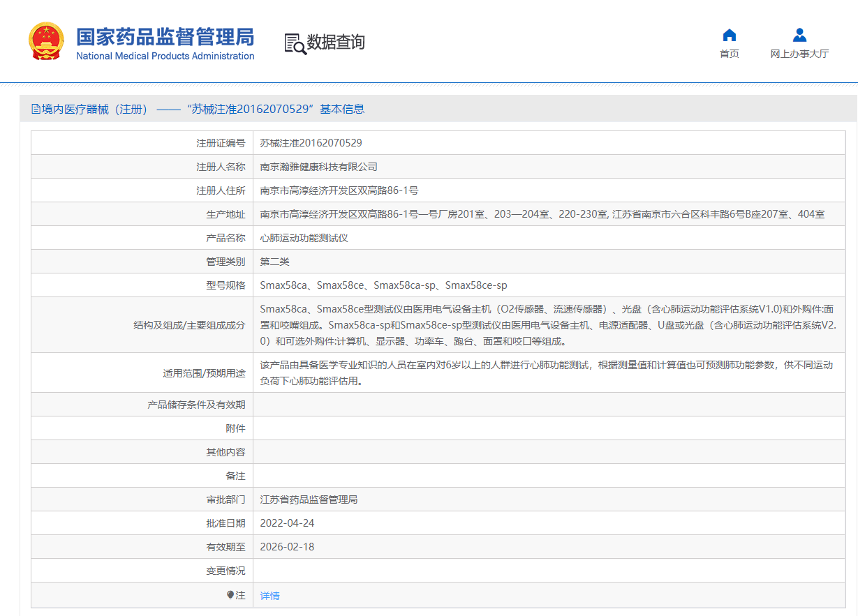Click the structure and composition description

(548, 325)
